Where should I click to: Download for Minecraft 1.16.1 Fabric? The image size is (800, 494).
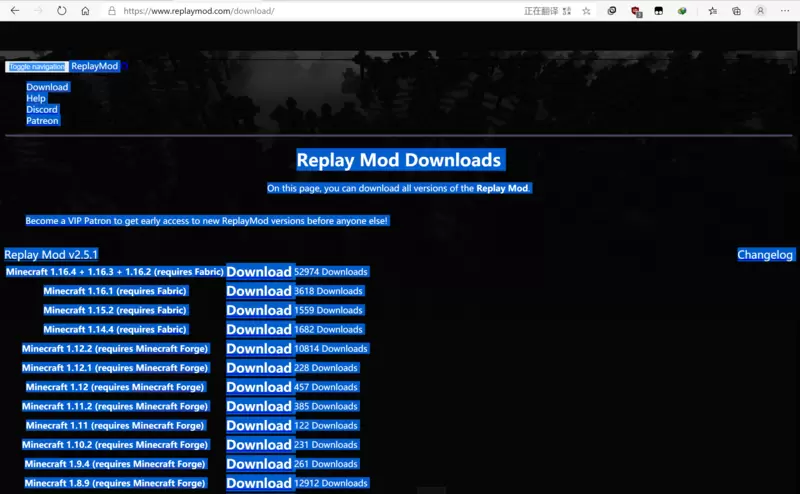pyautogui.click(x=259, y=291)
